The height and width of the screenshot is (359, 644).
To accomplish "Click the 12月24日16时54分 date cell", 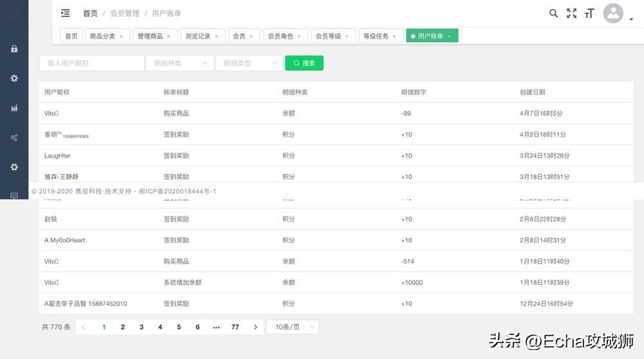I will coord(546,304).
